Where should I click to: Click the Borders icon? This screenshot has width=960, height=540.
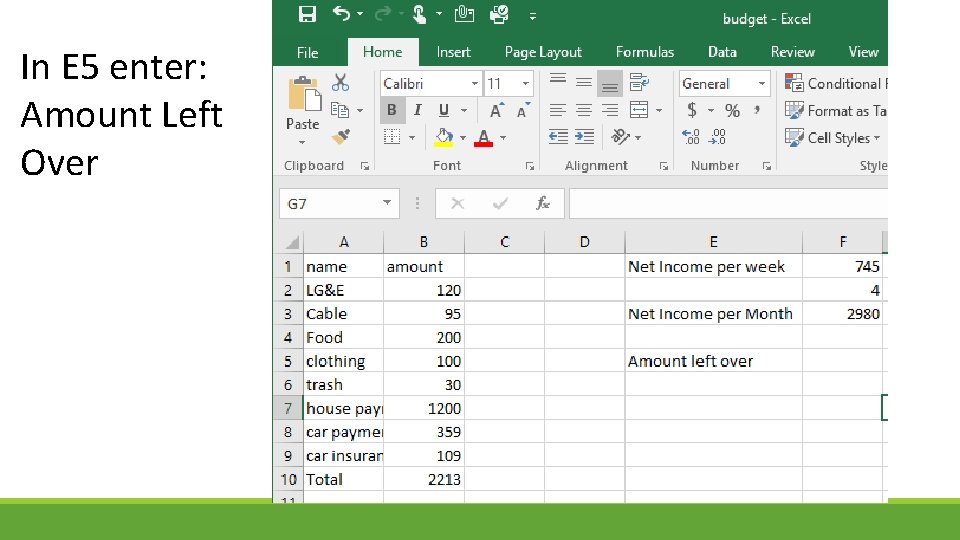coord(392,137)
